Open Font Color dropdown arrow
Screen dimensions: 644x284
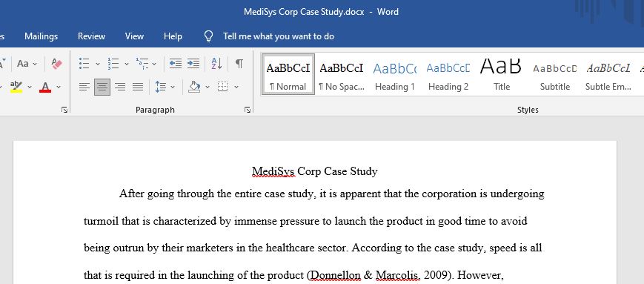[x=59, y=87]
